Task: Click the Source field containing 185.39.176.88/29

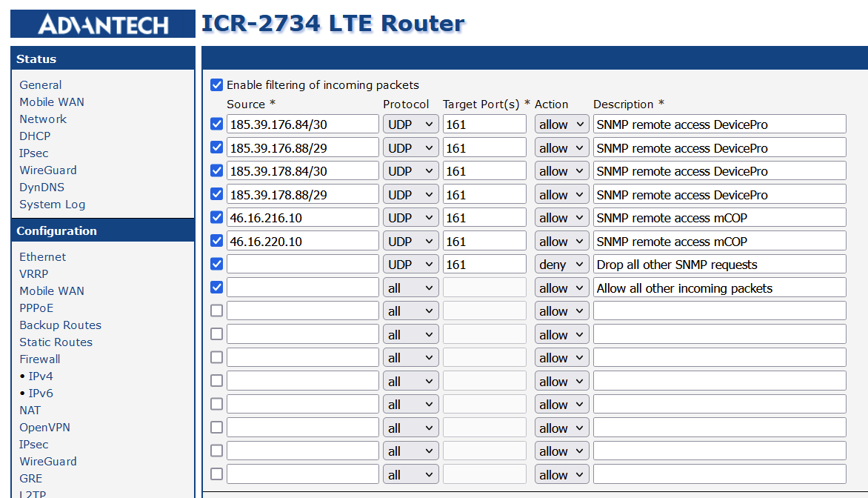Action: pos(303,148)
